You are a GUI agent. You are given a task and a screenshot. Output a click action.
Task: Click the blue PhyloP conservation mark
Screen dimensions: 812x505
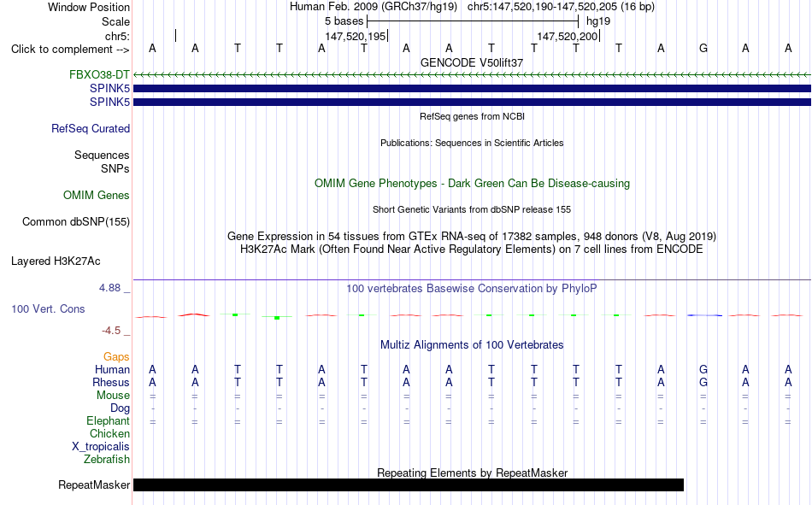point(704,315)
